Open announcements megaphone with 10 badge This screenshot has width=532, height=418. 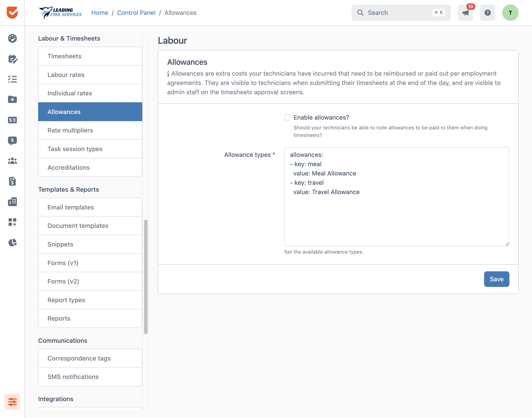(465, 12)
